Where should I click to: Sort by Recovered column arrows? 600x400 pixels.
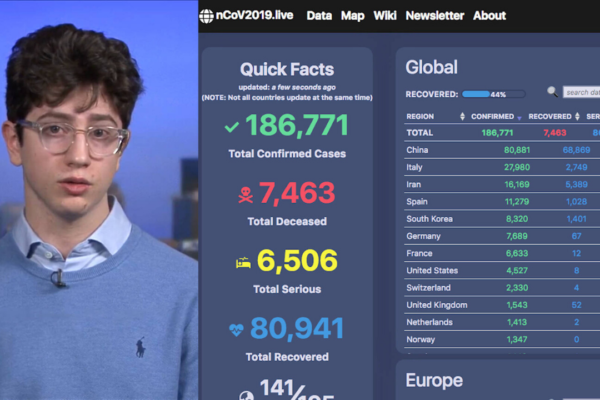577,116
